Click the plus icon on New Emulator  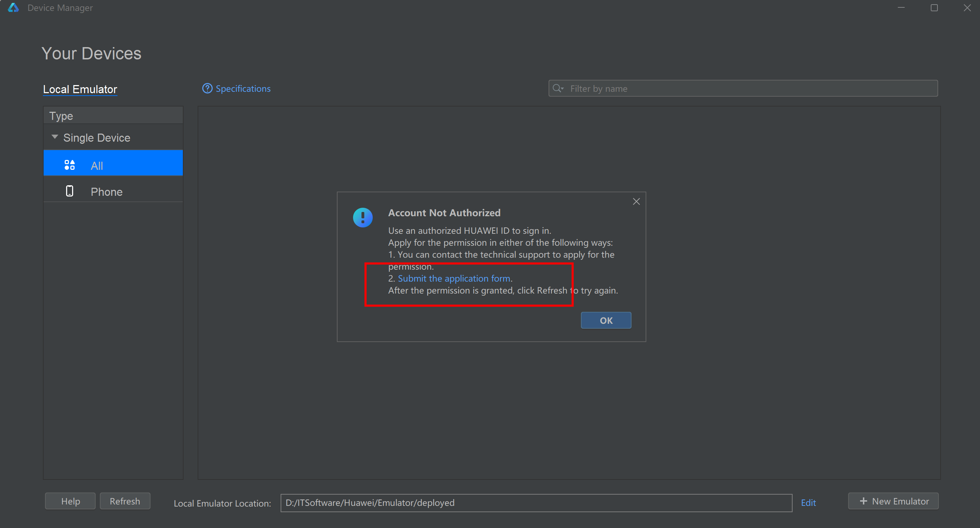click(x=863, y=501)
